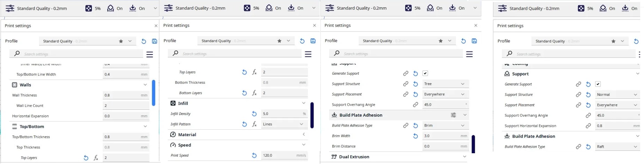Reset Bottom Layers value
The width and height of the screenshot is (644, 164).
(245, 93)
